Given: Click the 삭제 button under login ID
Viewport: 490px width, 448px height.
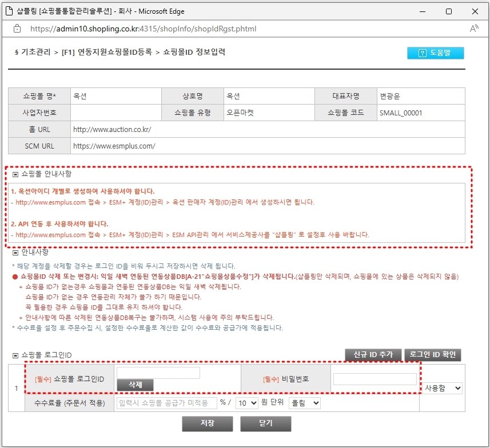Looking at the screenshot, I should (x=135, y=385).
